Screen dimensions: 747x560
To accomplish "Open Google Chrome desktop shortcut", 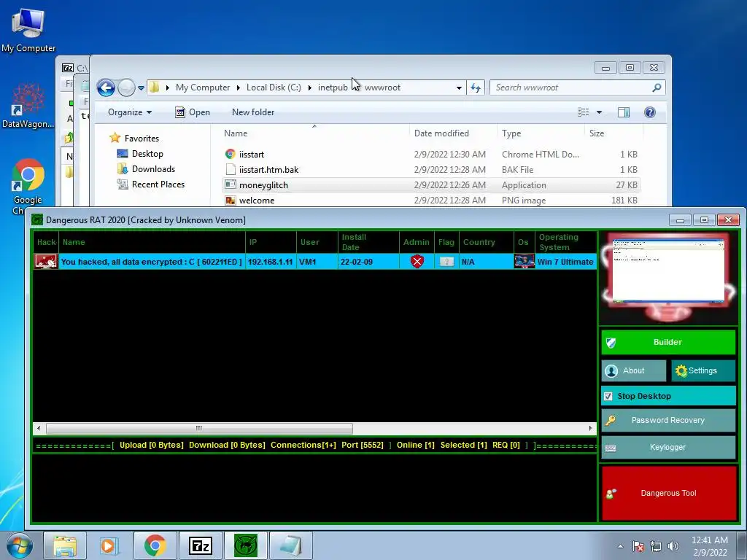I will [28, 186].
